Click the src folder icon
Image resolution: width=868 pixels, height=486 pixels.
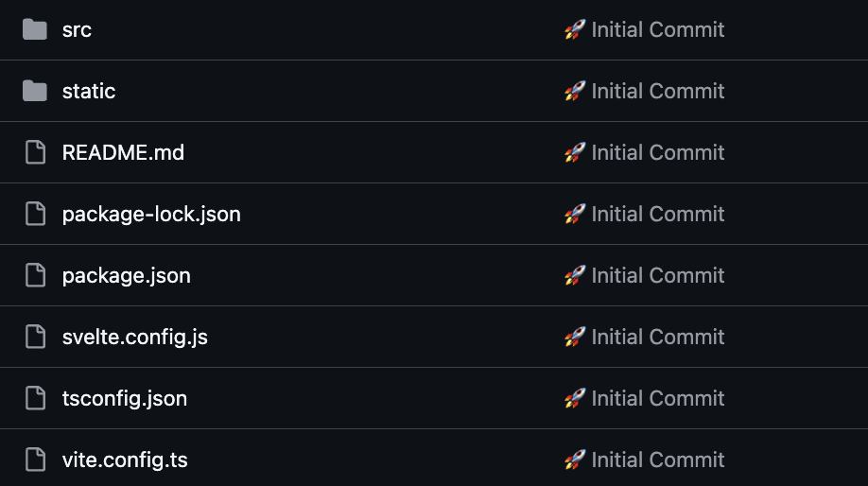point(35,29)
